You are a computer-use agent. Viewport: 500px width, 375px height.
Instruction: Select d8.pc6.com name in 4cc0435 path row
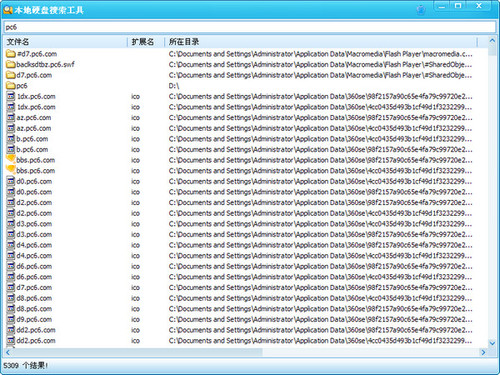[x=34, y=298]
